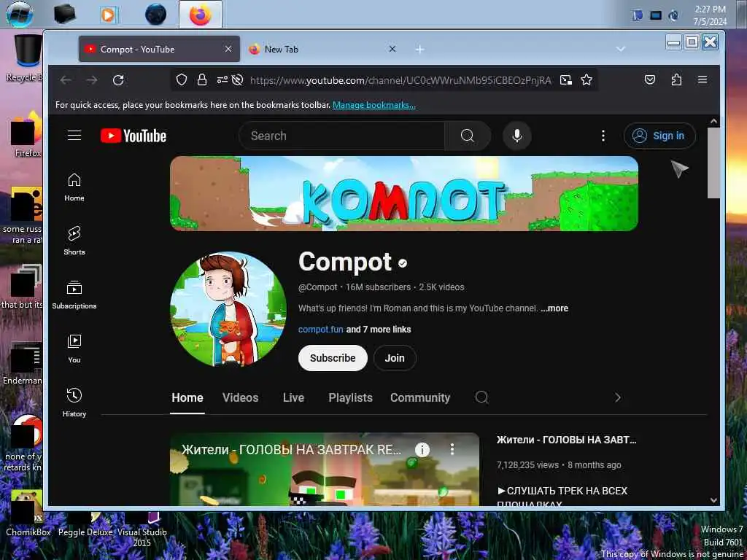Close the New Tab tab
The image size is (747, 560).
(392, 49)
